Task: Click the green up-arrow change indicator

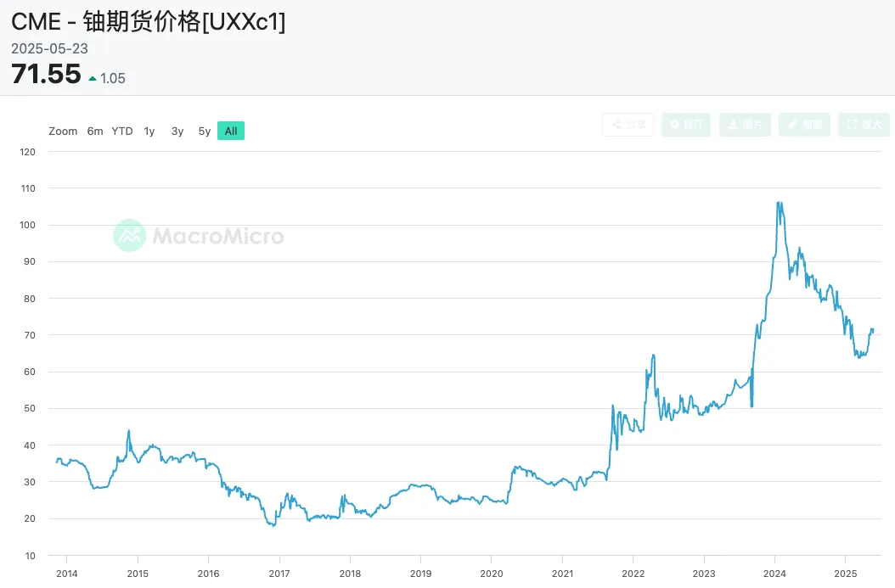Action: (93, 79)
